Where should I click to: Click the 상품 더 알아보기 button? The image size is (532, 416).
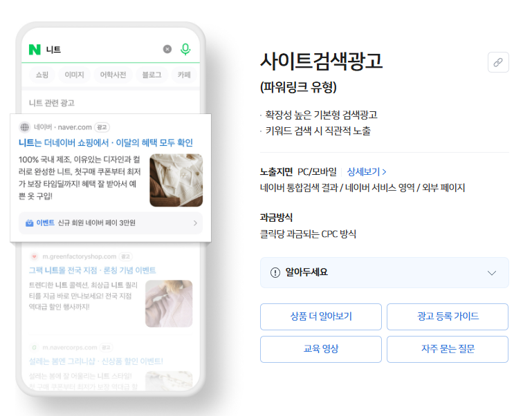click(x=321, y=316)
